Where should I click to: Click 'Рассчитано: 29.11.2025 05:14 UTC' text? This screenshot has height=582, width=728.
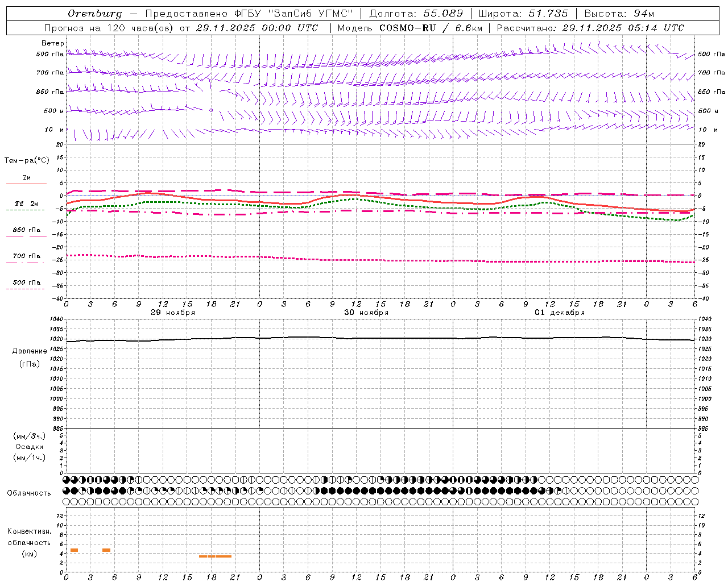click(x=590, y=28)
